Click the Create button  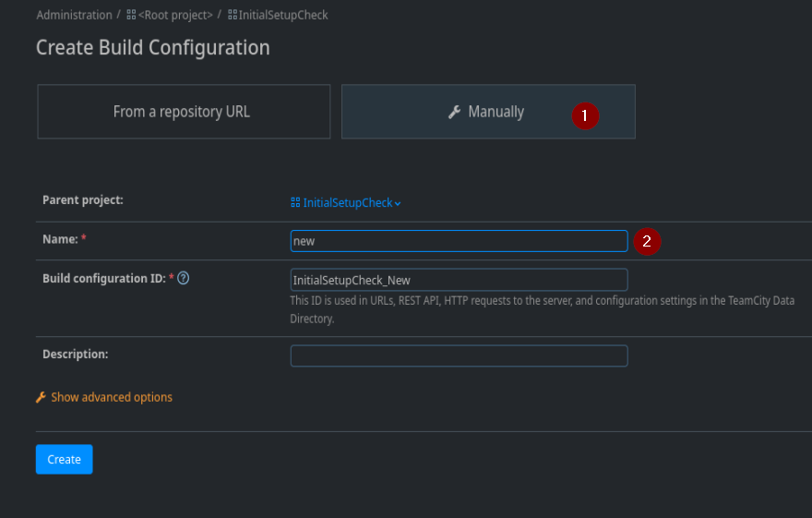[65, 459]
